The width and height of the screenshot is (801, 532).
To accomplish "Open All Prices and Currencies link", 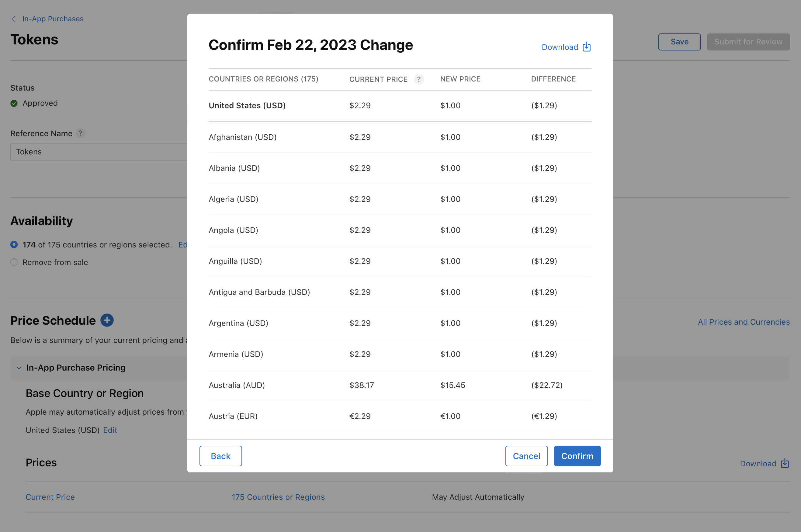I will (744, 322).
